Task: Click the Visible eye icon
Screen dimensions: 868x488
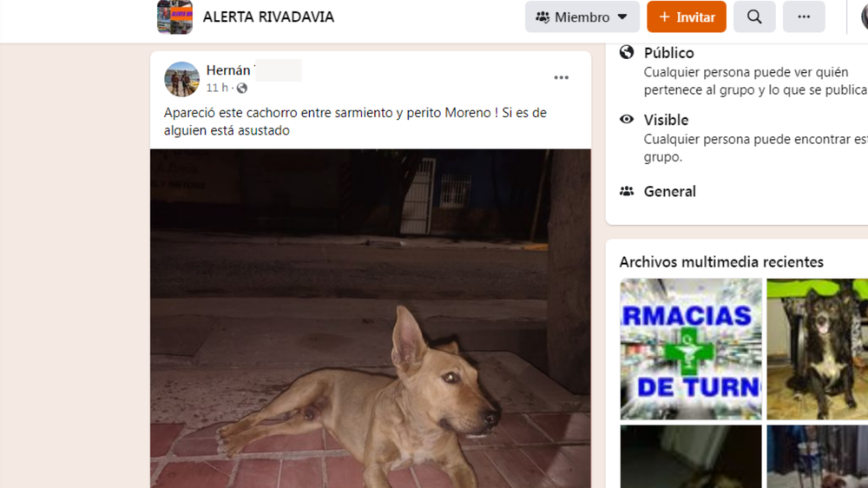Action: click(x=627, y=119)
